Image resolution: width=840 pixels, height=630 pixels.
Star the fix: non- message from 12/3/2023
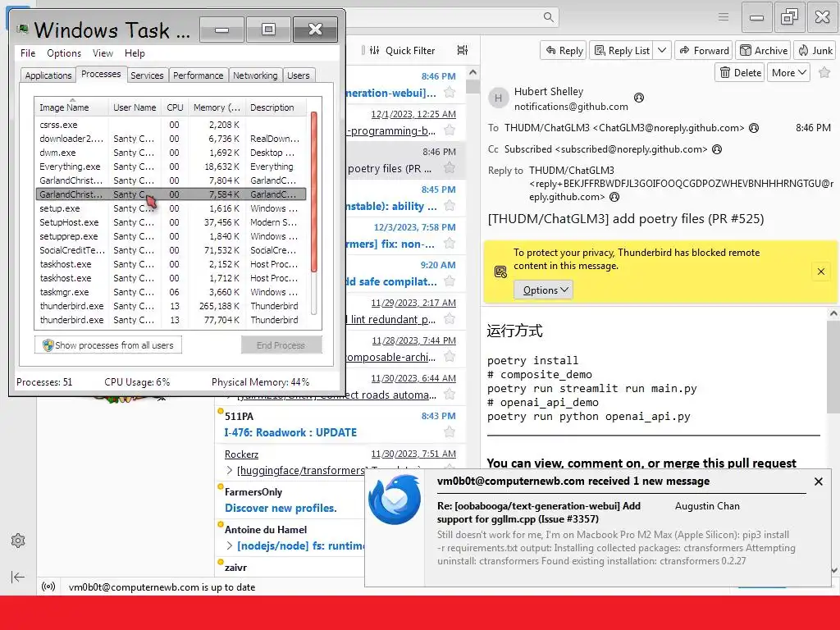[x=450, y=244]
